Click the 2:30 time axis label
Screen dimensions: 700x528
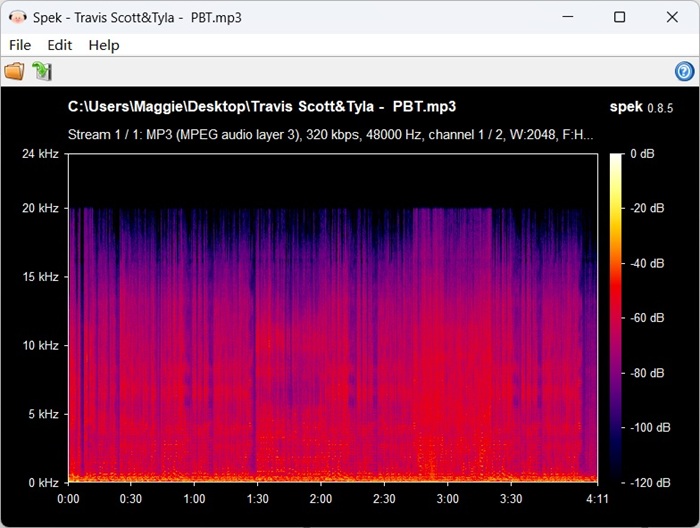coord(384,499)
